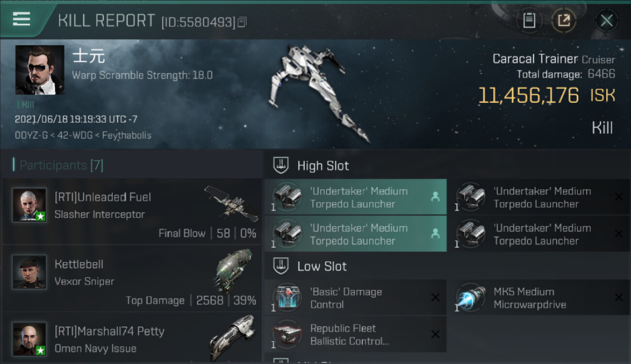Select first highlighted Undertaker Torpedo Launcher

click(x=355, y=197)
